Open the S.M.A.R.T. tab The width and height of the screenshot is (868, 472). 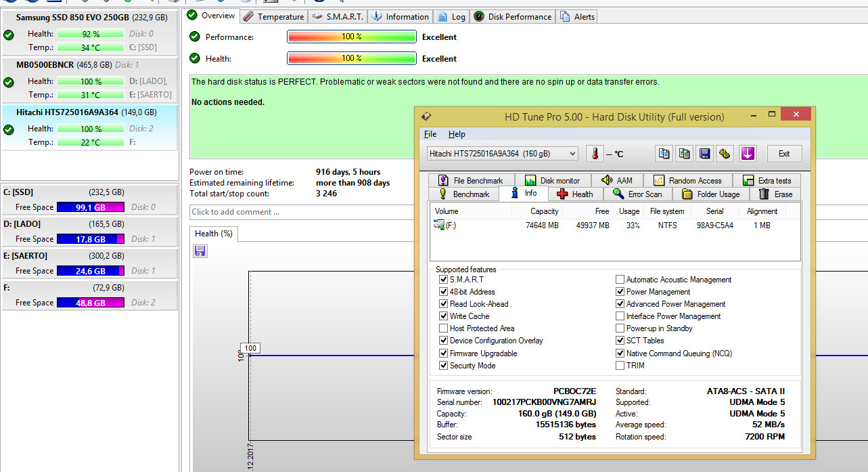tap(338, 16)
